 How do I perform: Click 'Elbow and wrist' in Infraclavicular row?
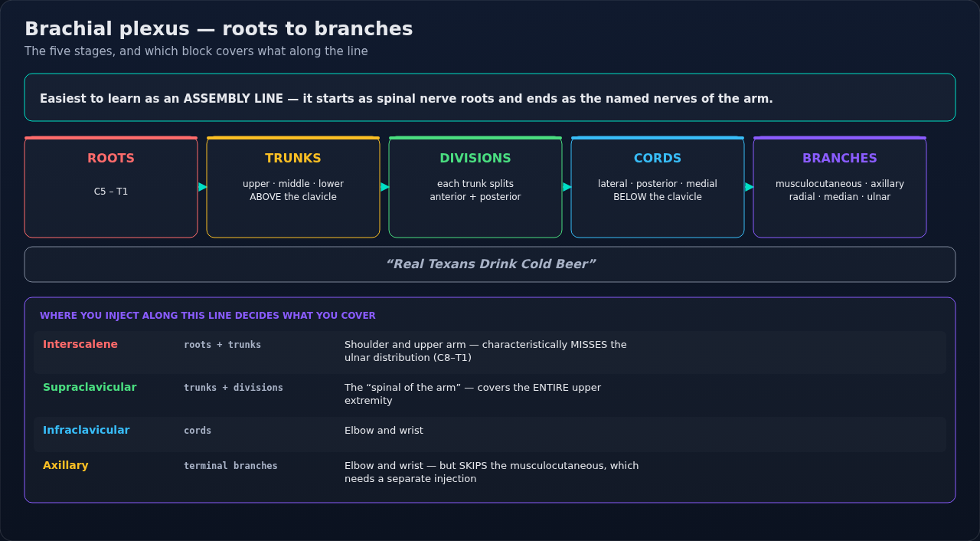point(384,431)
